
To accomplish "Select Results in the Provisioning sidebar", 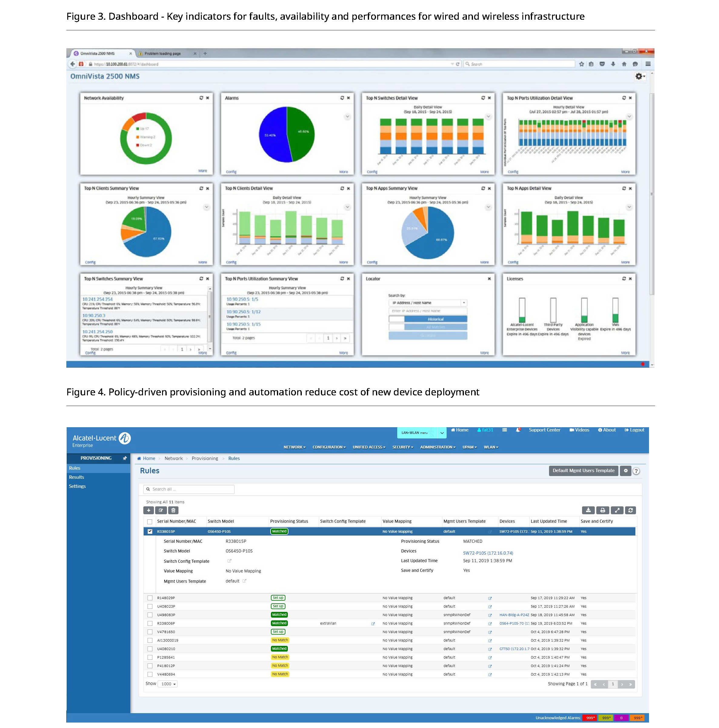I will (x=76, y=477).
